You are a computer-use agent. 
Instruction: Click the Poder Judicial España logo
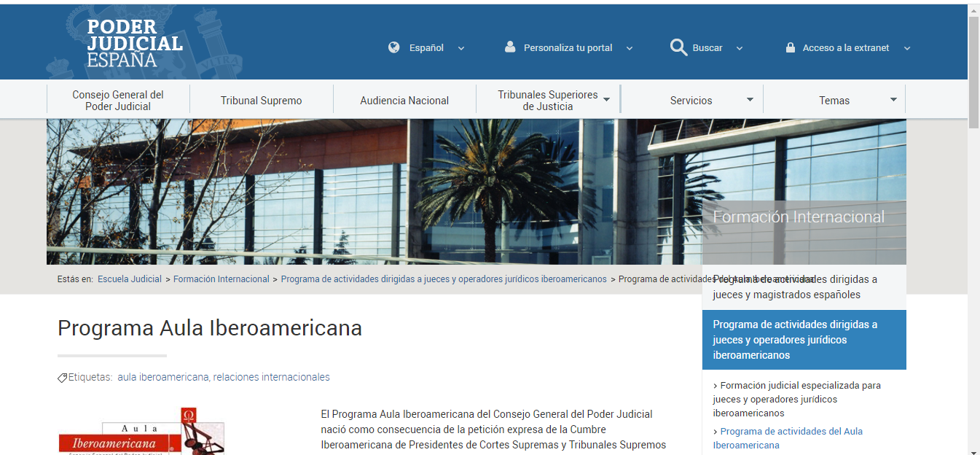point(135,43)
